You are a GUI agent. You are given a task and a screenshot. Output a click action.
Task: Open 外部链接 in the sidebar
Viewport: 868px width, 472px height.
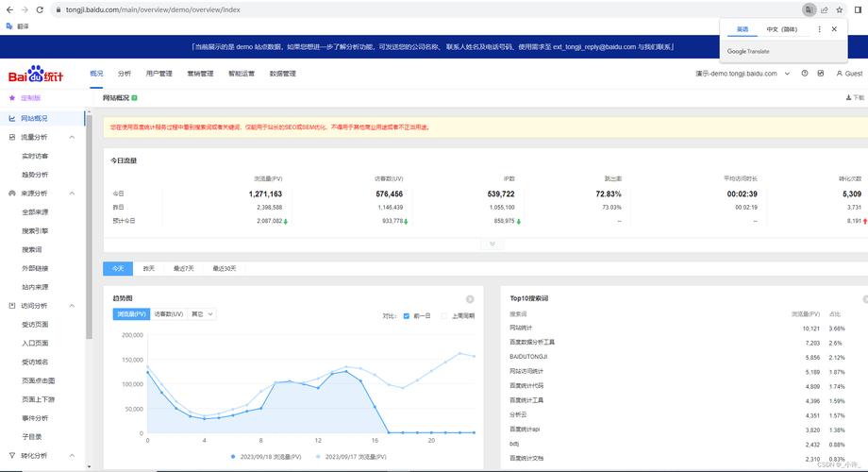35,269
